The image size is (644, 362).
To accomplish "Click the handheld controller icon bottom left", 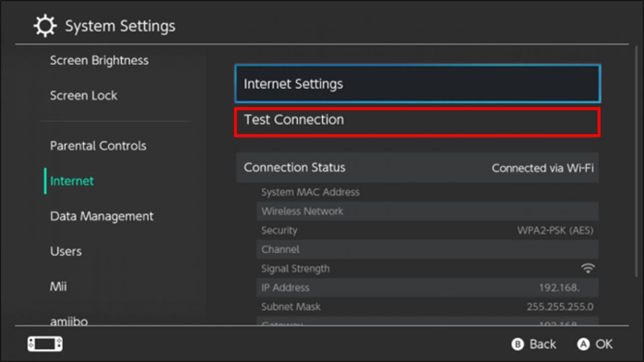I will coord(44,344).
